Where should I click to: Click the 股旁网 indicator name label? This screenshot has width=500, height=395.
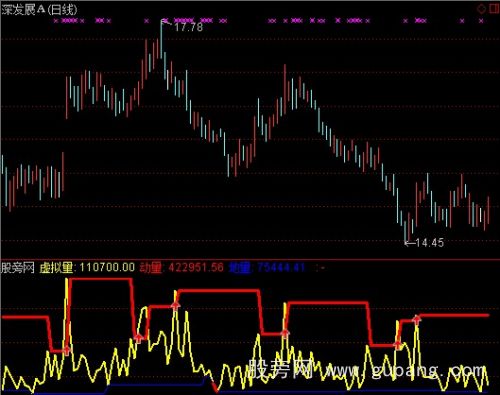click(18, 267)
